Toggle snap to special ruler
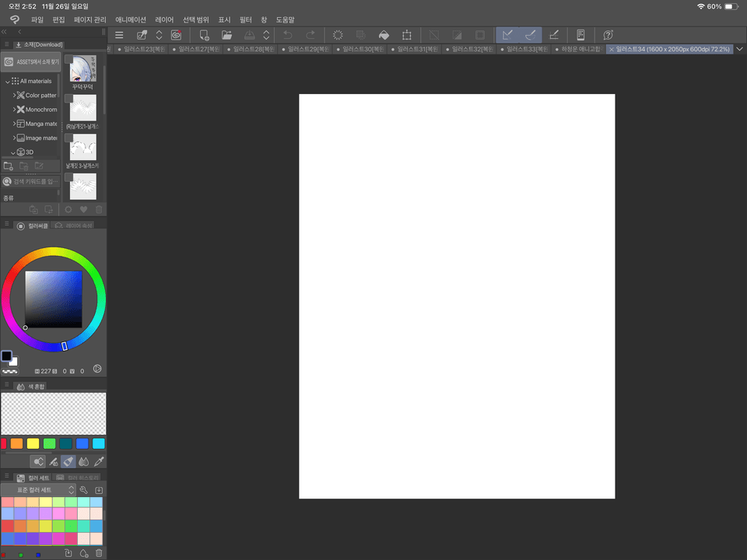747x560 pixels. pos(530,35)
